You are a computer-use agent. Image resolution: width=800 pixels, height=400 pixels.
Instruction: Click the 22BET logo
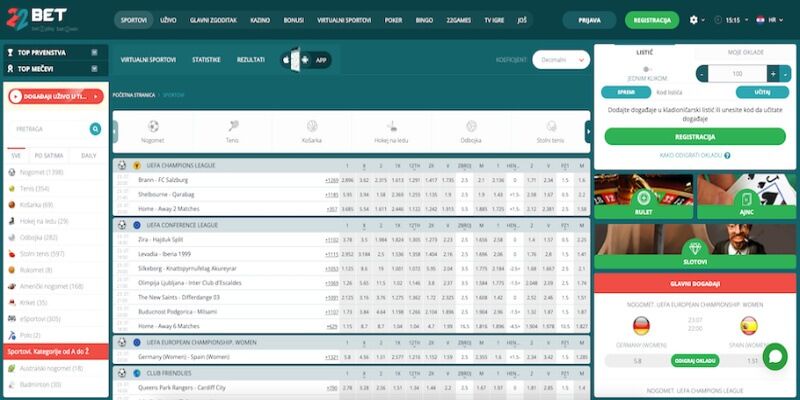point(42,19)
